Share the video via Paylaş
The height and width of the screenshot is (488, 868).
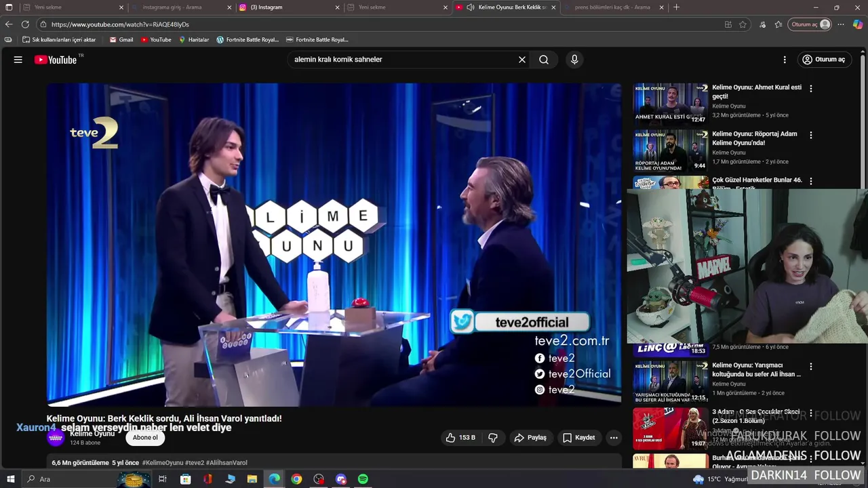530,438
